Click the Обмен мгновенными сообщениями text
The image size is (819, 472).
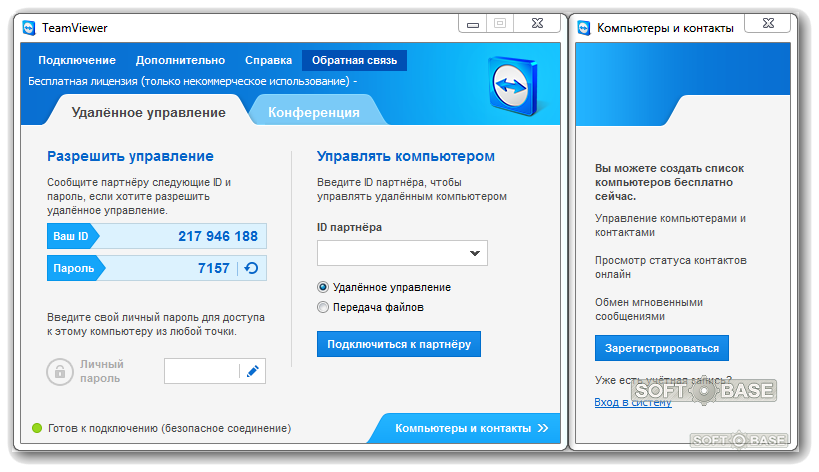pyautogui.click(x=649, y=309)
